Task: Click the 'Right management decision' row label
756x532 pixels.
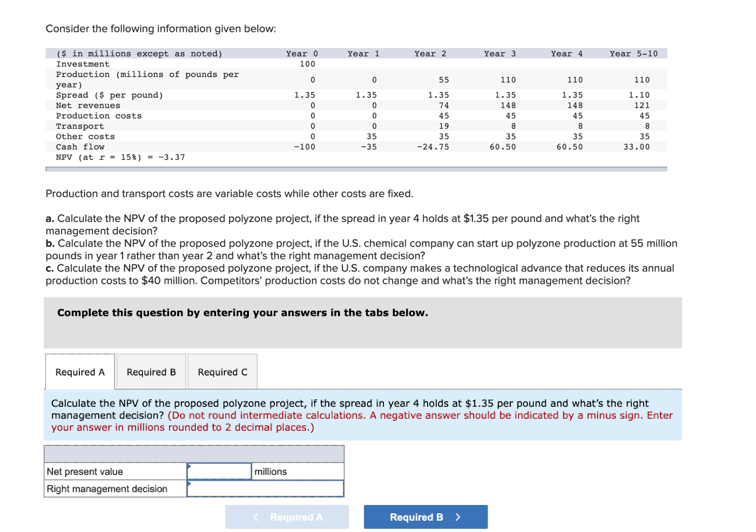Action: point(107,489)
